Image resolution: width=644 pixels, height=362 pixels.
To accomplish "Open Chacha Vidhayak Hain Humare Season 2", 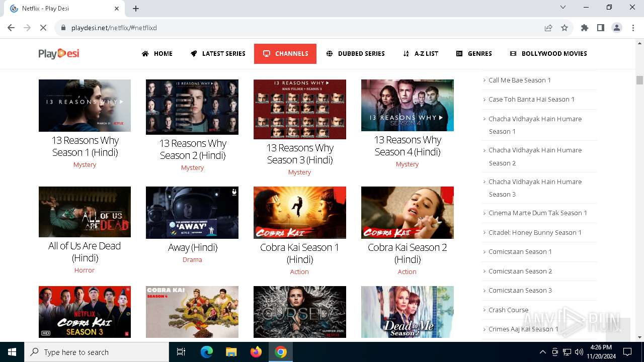I will 535,156.
